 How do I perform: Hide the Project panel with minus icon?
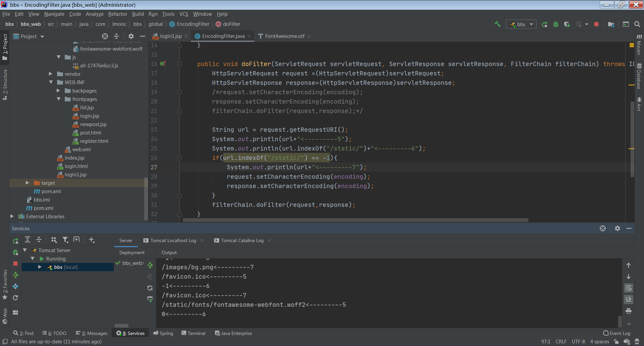coord(143,36)
